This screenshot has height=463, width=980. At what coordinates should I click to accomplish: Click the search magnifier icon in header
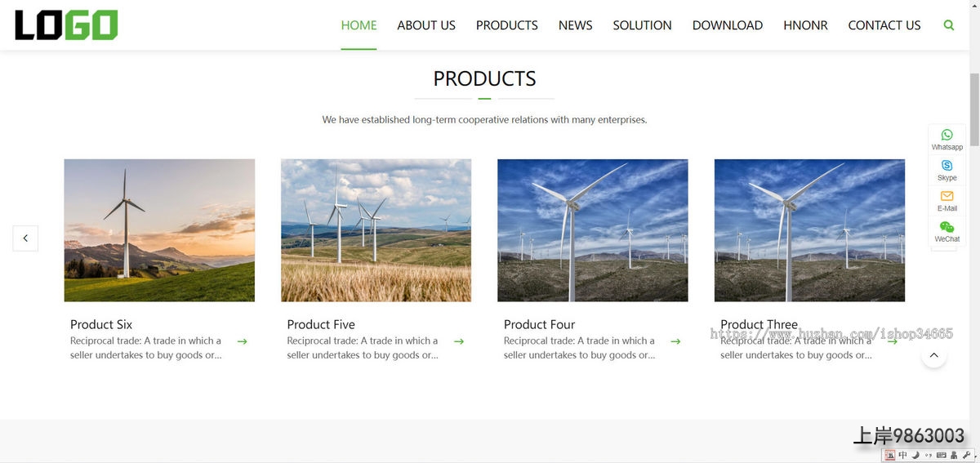(948, 25)
